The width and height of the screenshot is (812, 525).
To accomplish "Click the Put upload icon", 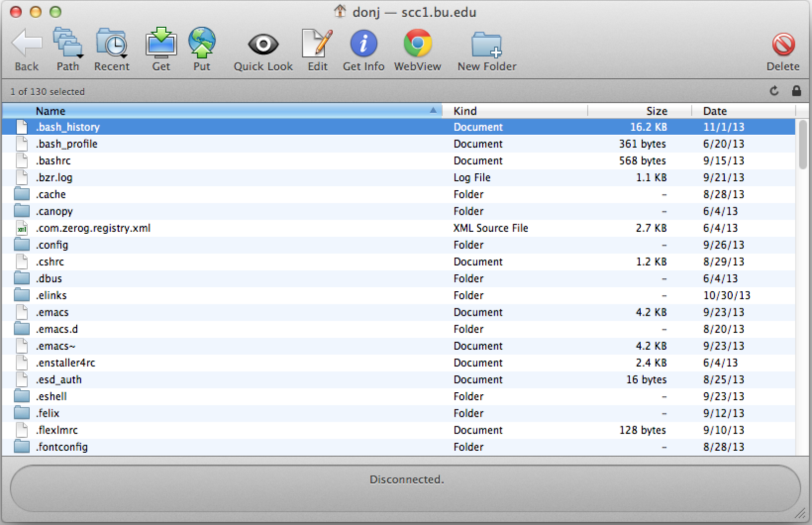I will click(x=202, y=44).
